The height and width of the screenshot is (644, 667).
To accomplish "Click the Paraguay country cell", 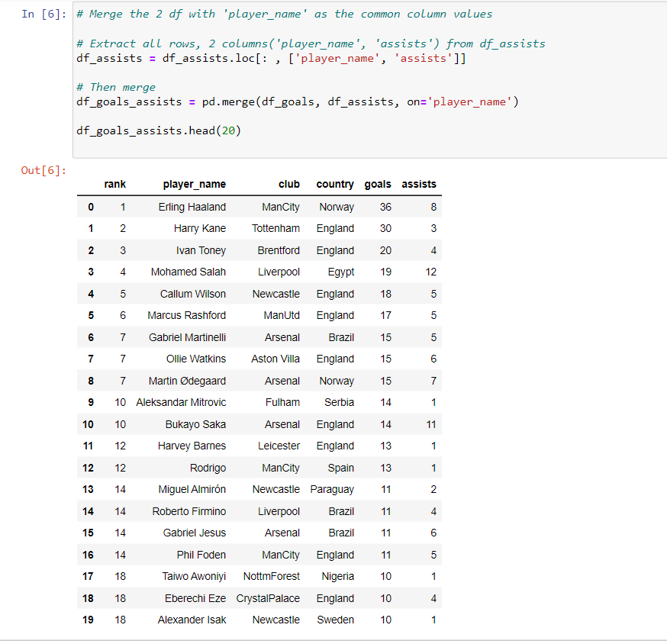I will [x=332, y=489].
